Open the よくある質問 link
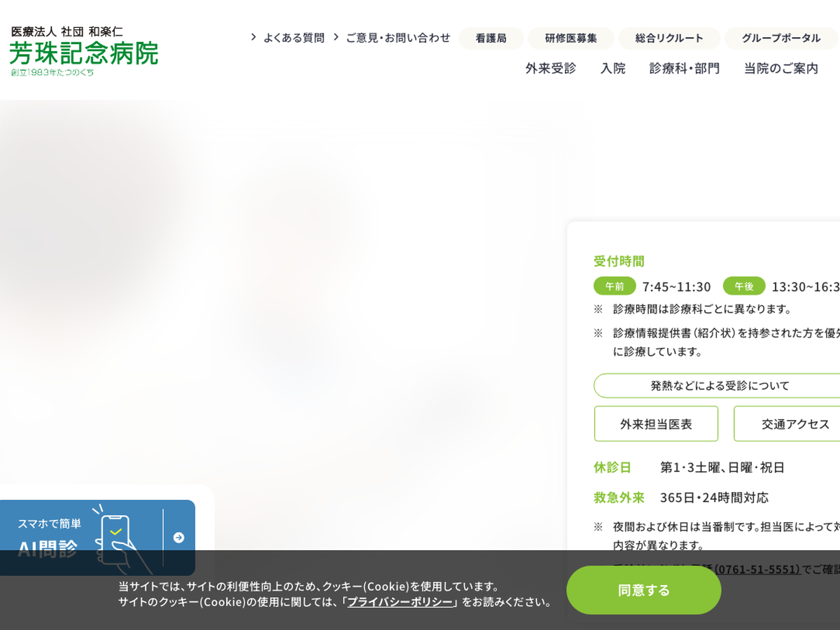This screenshot has width=840, height=630. 293,38
